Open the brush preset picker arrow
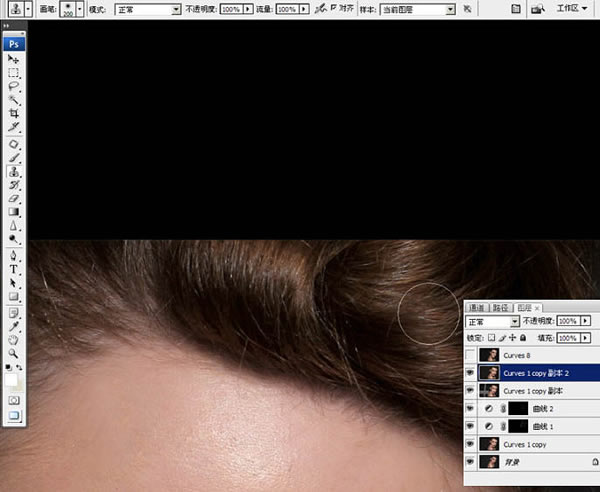Image resolution: width=600 pixels, height=492 pixels. click(80, 9)
